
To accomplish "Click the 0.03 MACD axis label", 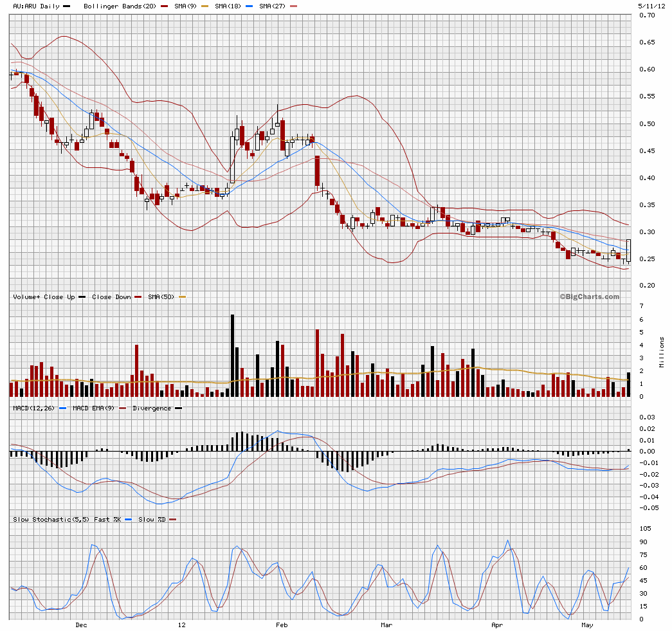I will point(647,417).
